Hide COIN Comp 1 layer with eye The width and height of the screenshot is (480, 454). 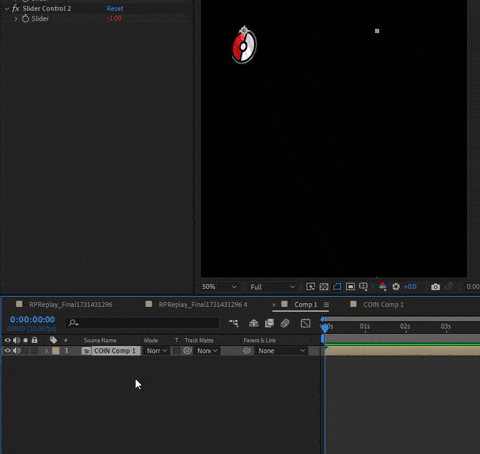coord(7,351)
